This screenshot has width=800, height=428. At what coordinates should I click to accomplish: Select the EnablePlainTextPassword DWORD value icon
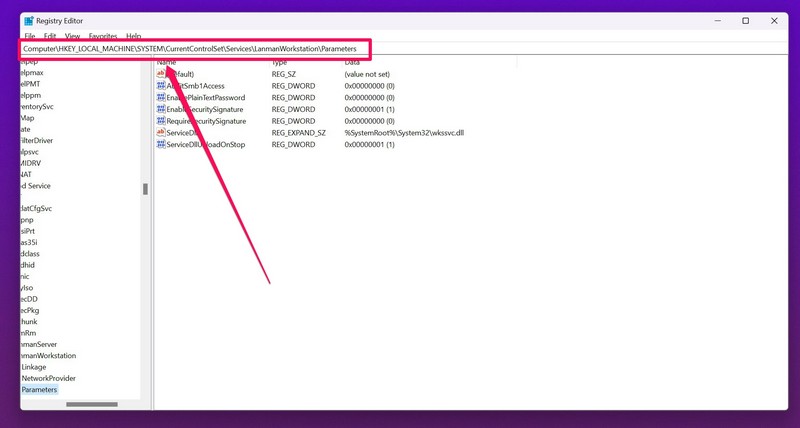coord(161,97)
